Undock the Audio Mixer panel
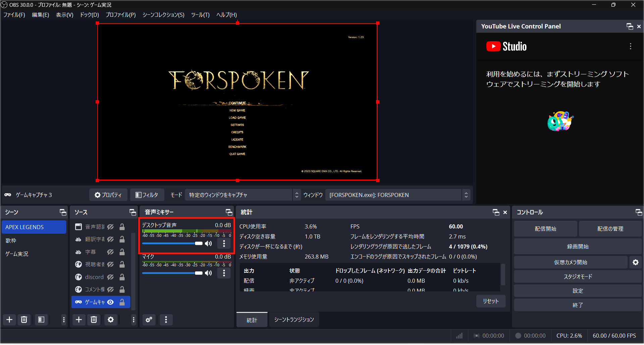The width and height of the screenshot is (644, 345). 229,212
